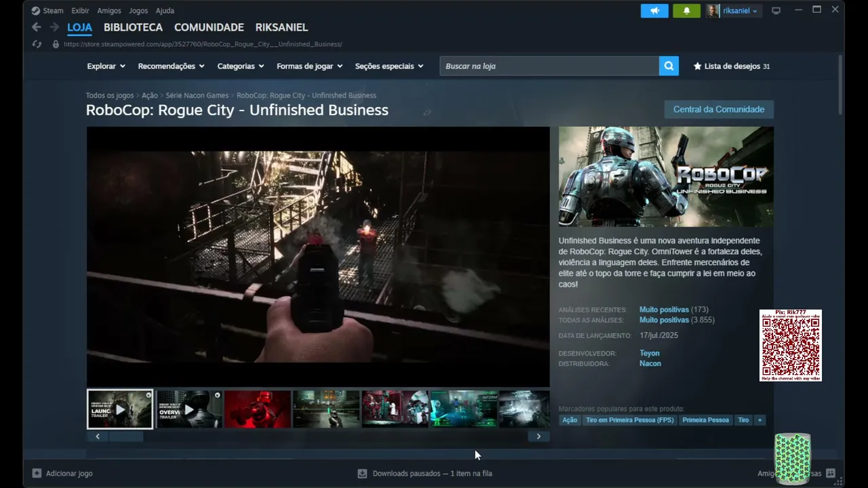Open Downloads pausados status
Image resolution: width=868 pixels, height=488 pixels.
click(433, 473)
